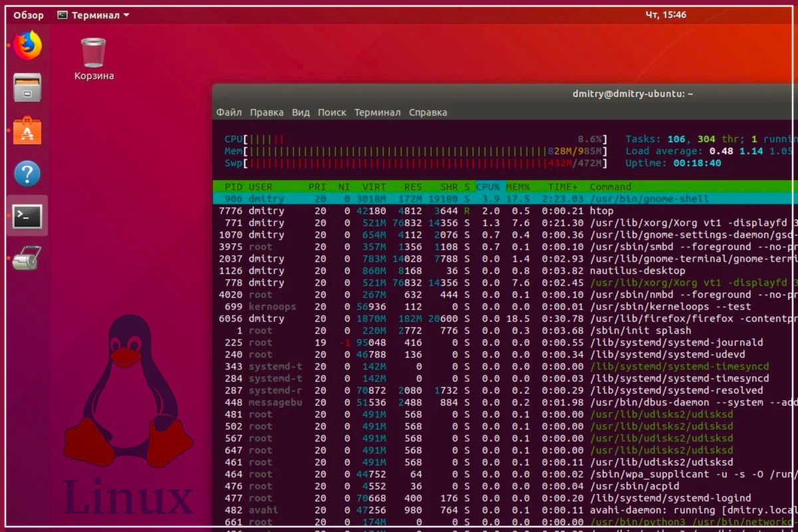Select the /usr/sbin/nmbd --foreground row
Image resolution: width=798 pixels, height=532 pixels.
[505, 295]
